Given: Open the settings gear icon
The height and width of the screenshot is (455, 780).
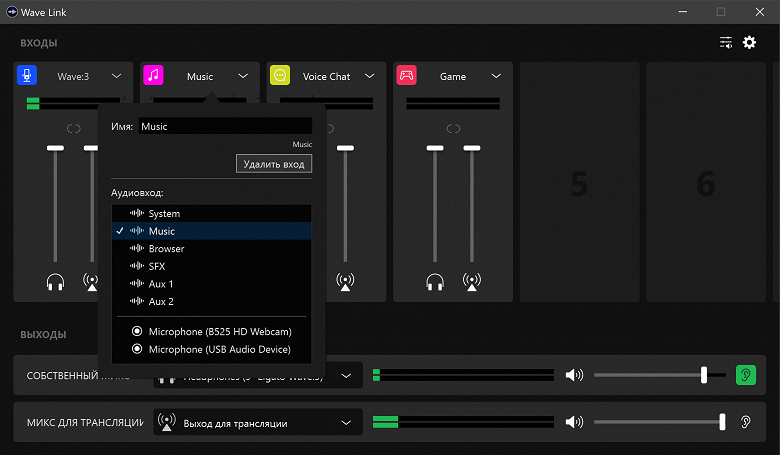Looking at the screenshot, I should point(749,43).
